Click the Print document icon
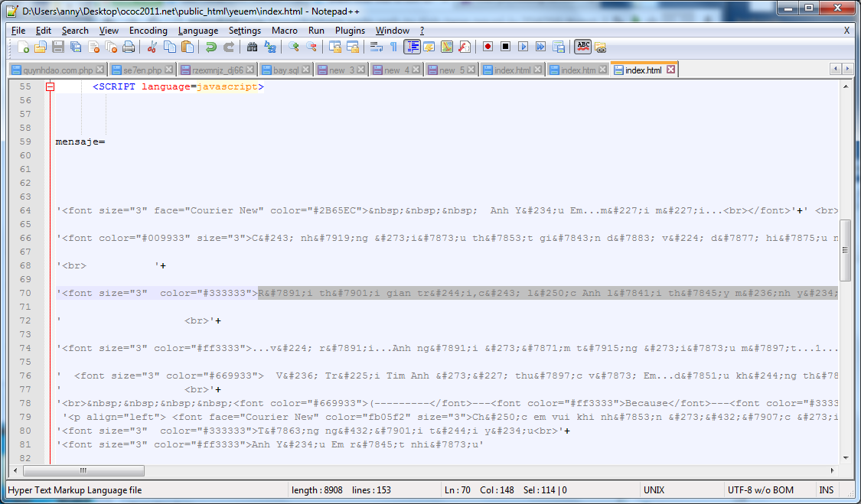Viewport: 861px width, 504px height. point(126,47)
